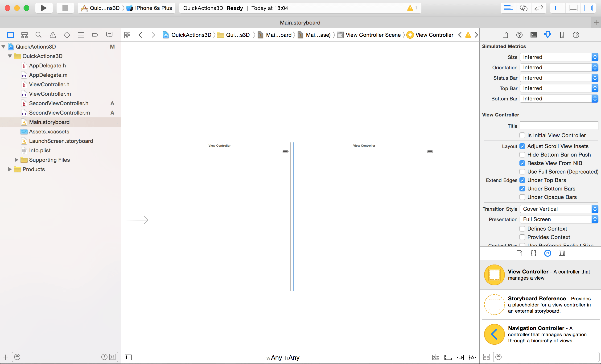Open the Debug navigator
601x364 pixels.
click(81, 35)
